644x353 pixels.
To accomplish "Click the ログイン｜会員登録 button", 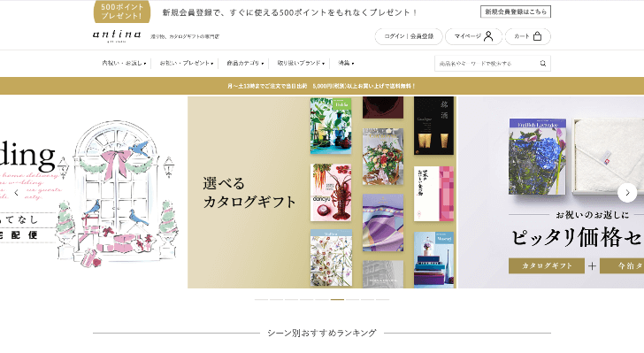I will click(409, 36).
